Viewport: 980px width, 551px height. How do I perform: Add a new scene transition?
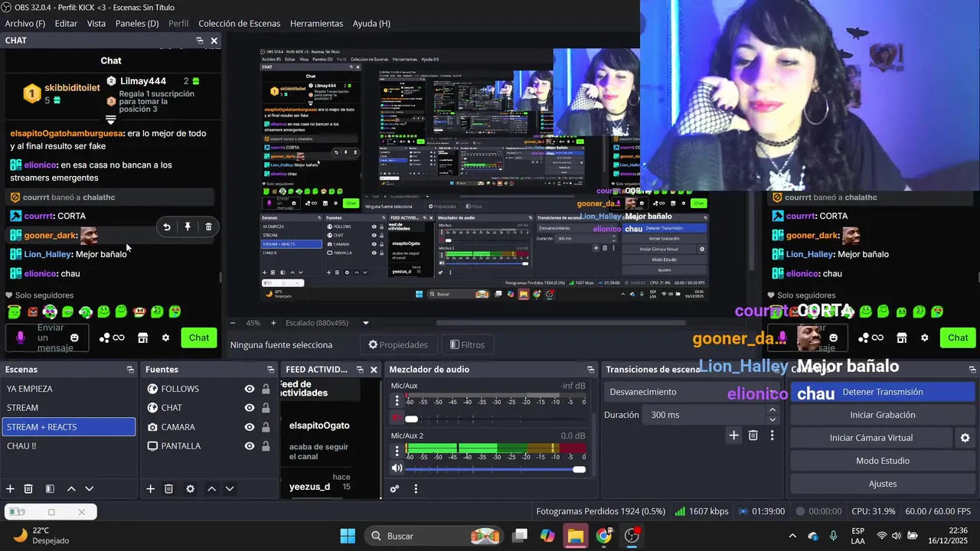coord(733,435)
